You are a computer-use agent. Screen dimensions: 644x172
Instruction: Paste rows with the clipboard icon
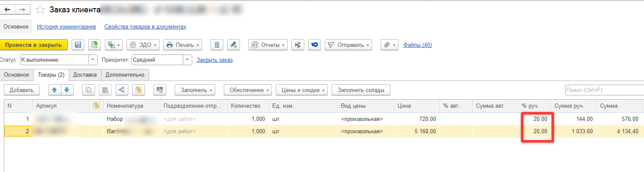(105, 90)
